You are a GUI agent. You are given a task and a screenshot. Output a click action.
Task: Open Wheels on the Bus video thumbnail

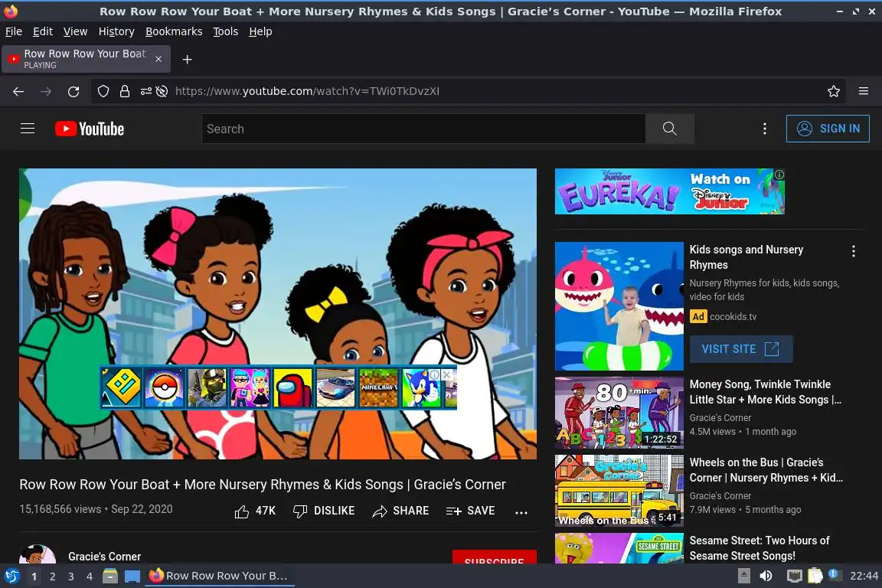(619, 491)
